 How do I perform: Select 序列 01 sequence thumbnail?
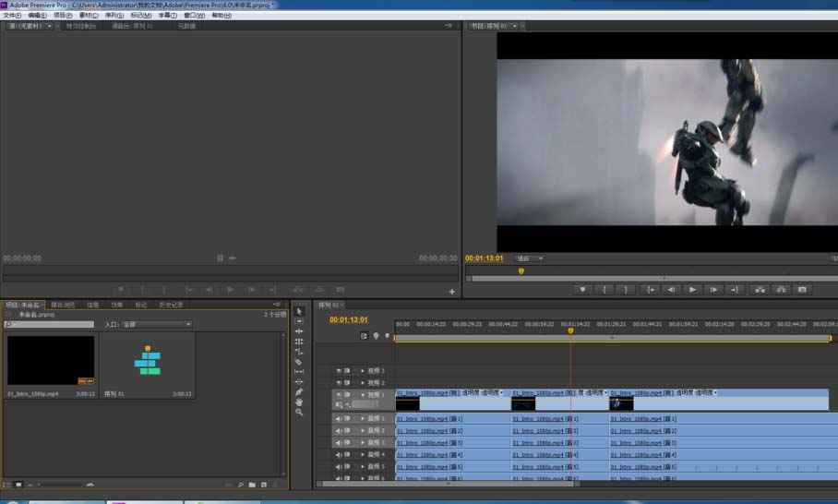tap(148, 360)
